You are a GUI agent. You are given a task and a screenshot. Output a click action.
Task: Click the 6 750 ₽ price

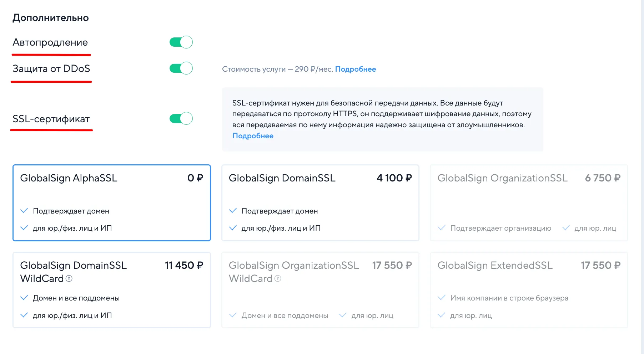603,178
